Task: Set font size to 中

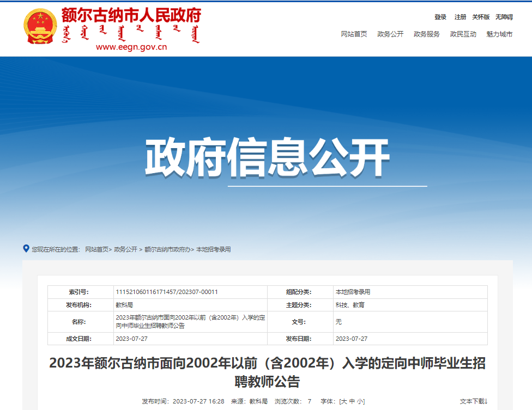Action: pyautogui.click(x=352, y=401)
